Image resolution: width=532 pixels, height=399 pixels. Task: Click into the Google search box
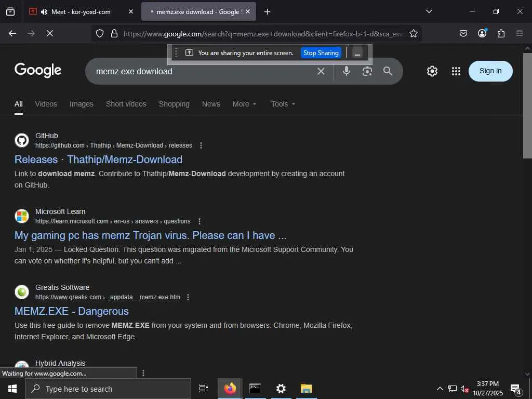[204, 71]
